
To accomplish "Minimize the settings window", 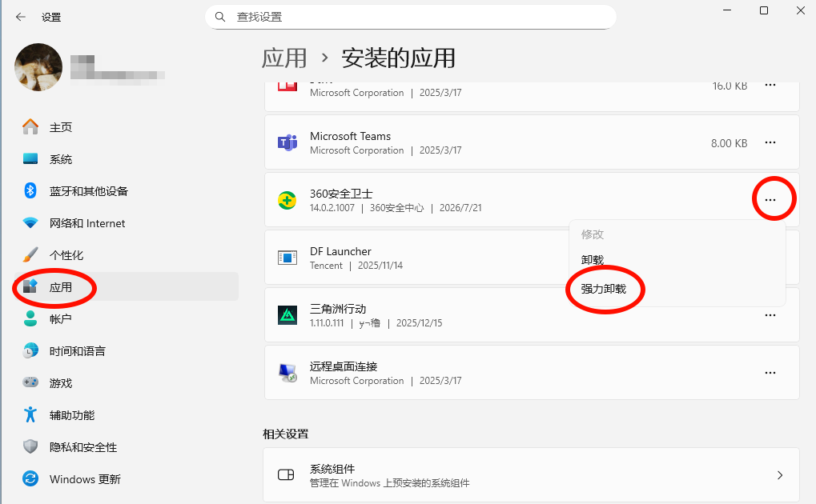I will coord(727,10).
